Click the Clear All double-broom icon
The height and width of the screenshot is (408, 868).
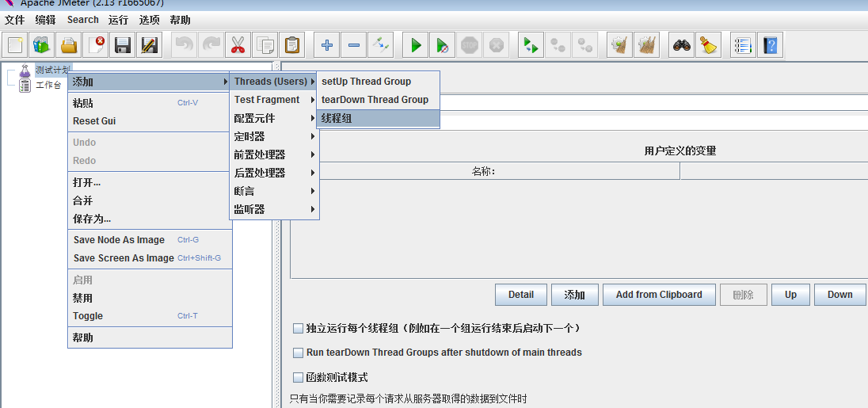[x=646, y=45]
